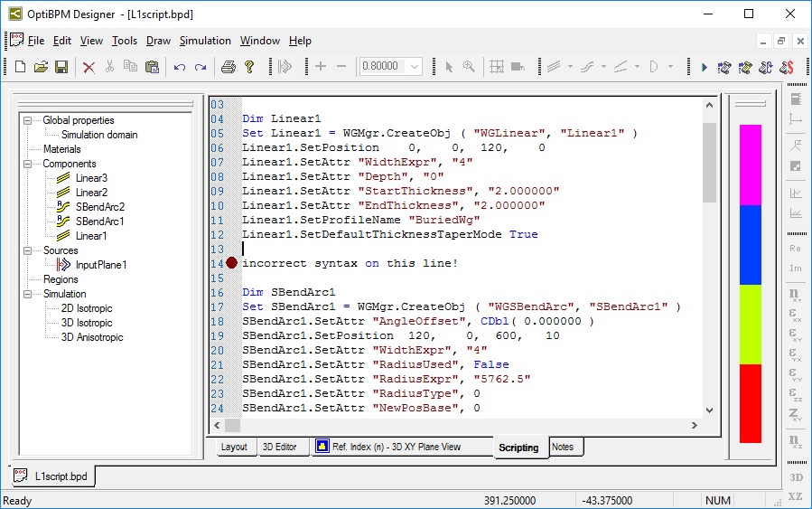
Task: Select SBendArc2 component in the tree
Action: [x=100, y=207]
